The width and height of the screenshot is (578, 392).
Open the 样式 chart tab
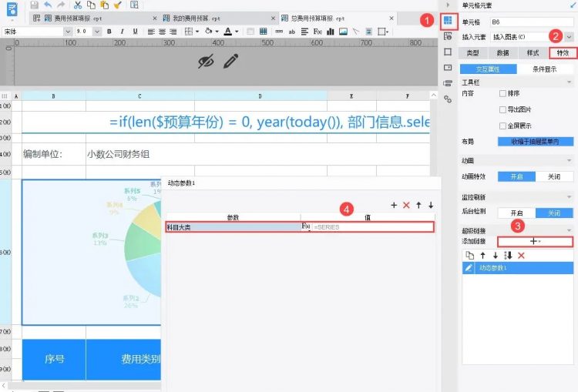click(x=533, y=53)
